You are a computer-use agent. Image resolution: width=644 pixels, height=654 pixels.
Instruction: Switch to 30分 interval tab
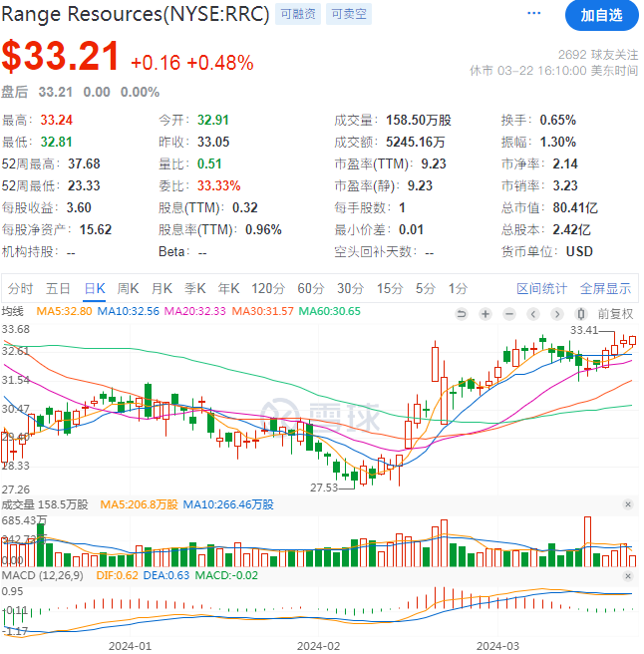[x=350, y=288]
